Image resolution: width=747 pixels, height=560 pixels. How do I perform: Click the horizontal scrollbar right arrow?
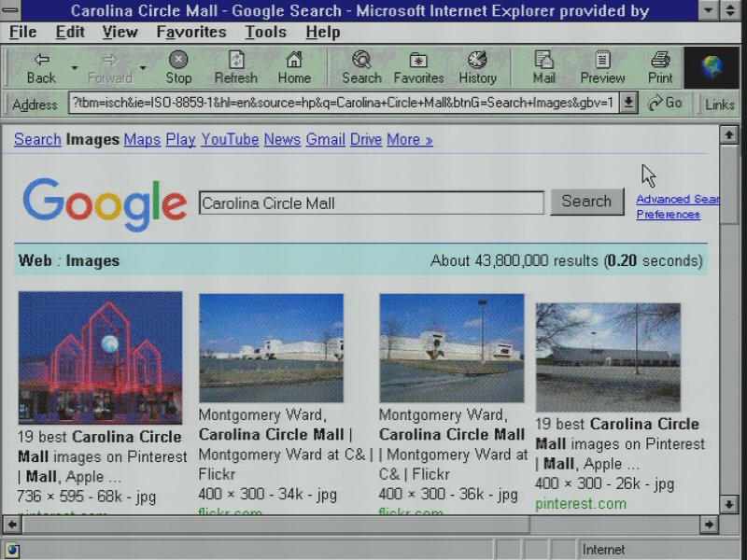(709, 525)
